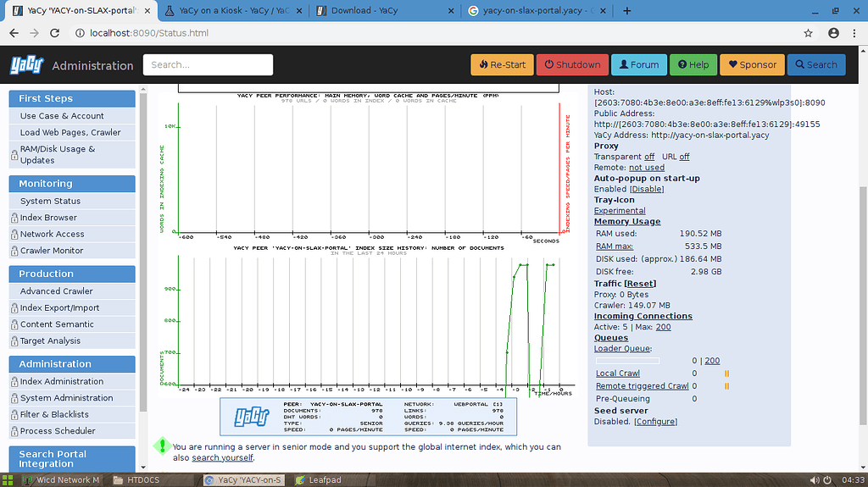The image size is (868, 487).
Task: Open Crawler Monitor menu item
Action: (72, 251)
